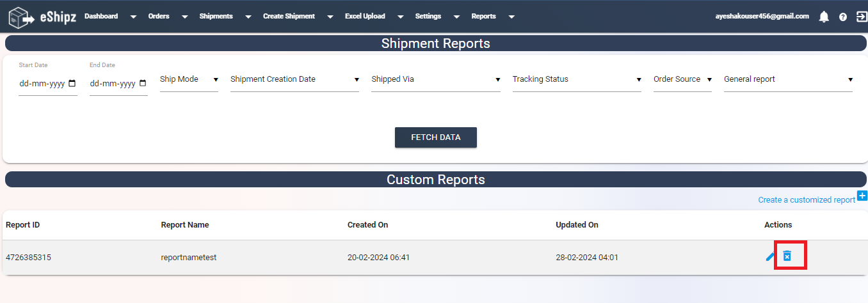Open Start Date calendar picker icon

coord(72,83)
